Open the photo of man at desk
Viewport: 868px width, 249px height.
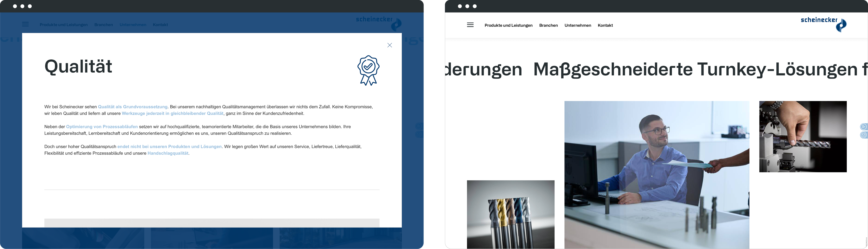pyautogui.click(x=657, y=175)
